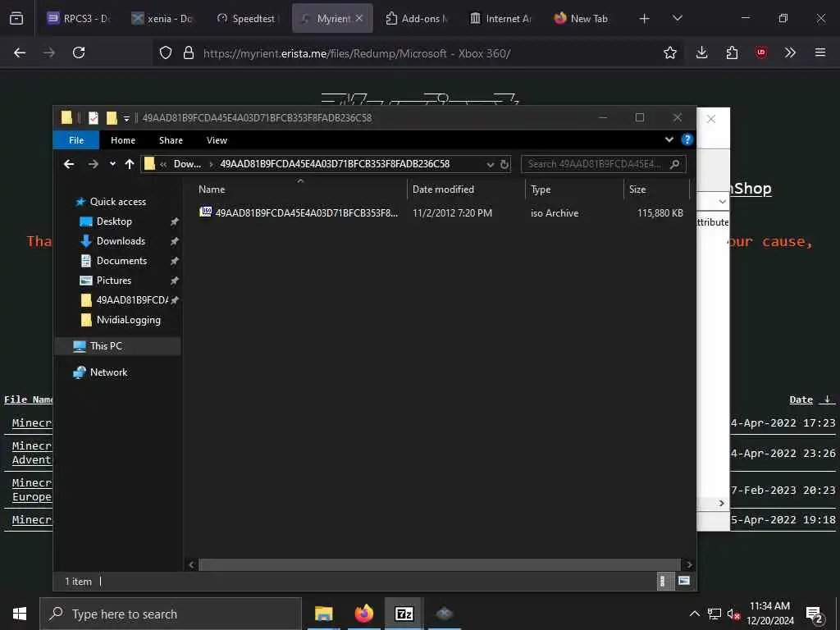
Task: Select Network in navigation pane
Action: (109, 372)
